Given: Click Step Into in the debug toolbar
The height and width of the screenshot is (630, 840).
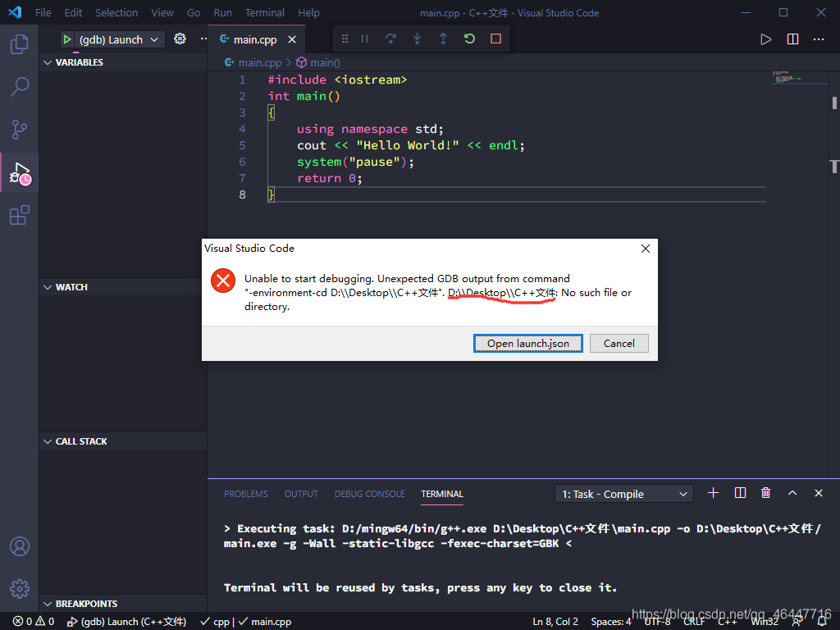Looking at the screenshot, I should pos(417,39).
